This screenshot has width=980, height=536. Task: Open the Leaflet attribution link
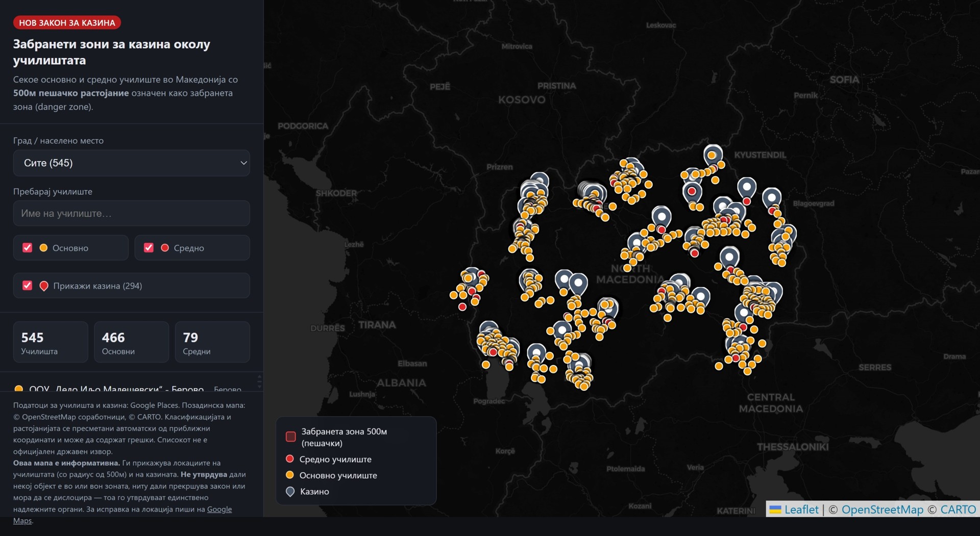tap(801, 509)
